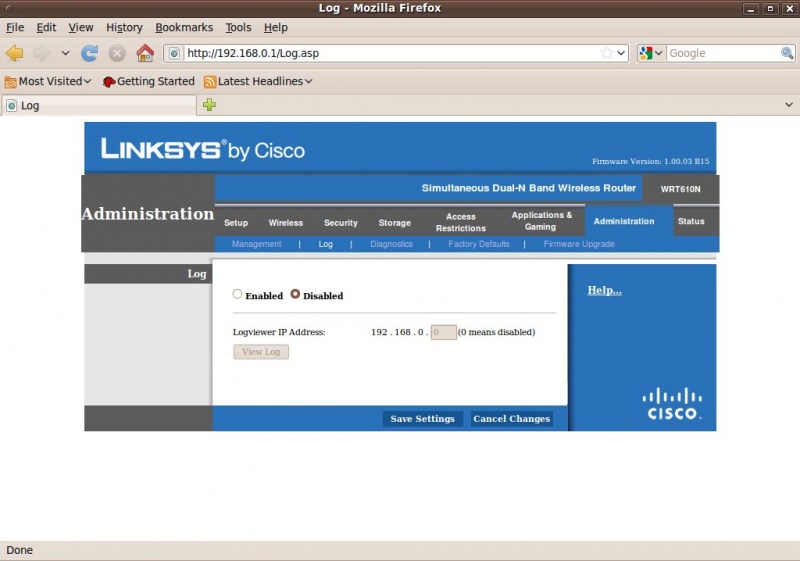
Task: Open a new tab with plus icon
Action: coord(209,105)
